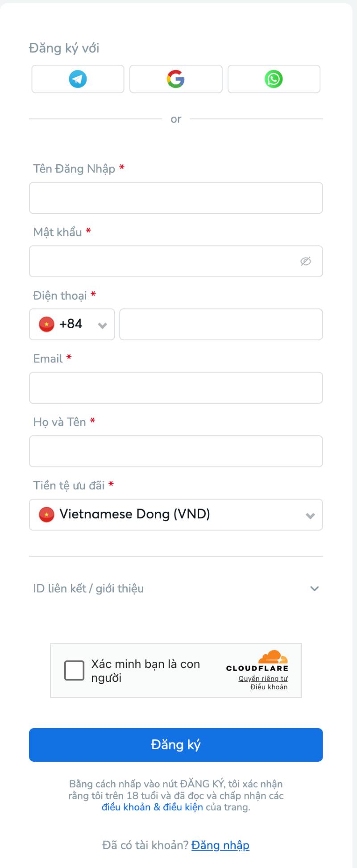
Task: Click the red asterisk beside Email
Action: [68, 357]
